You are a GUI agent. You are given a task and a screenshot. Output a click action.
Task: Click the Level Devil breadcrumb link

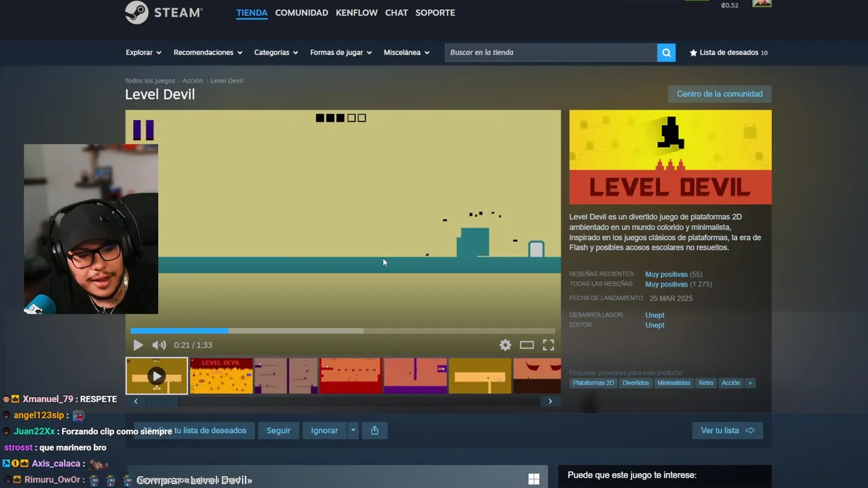pyautogui.click(x=226, y=81)
